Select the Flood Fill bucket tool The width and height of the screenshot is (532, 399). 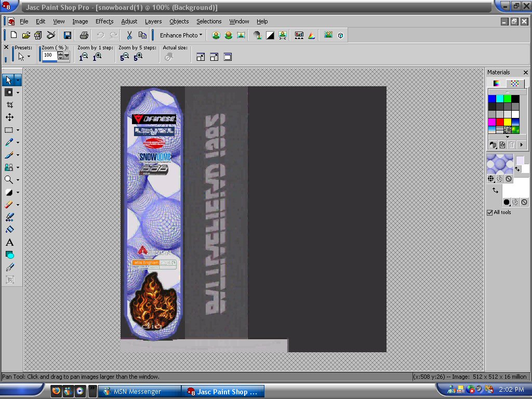point(9,230)
